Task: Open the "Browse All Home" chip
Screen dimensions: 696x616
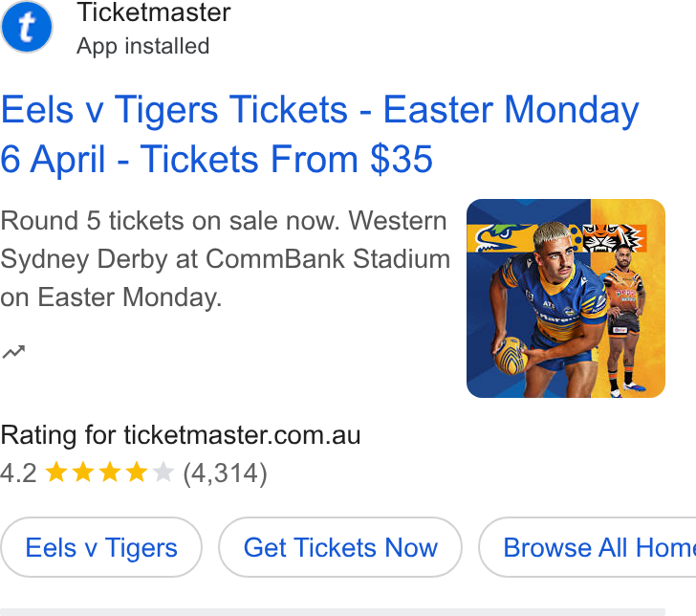Action: [587, 547]
